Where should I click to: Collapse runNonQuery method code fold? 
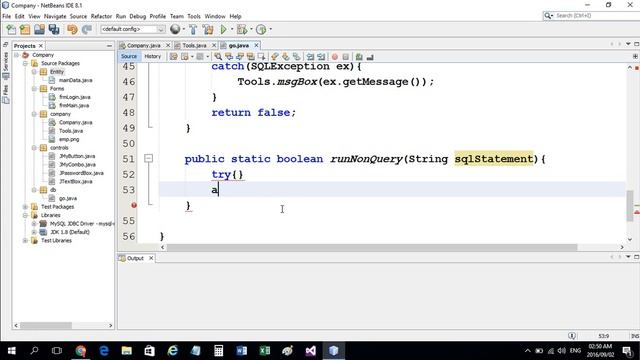149,158
